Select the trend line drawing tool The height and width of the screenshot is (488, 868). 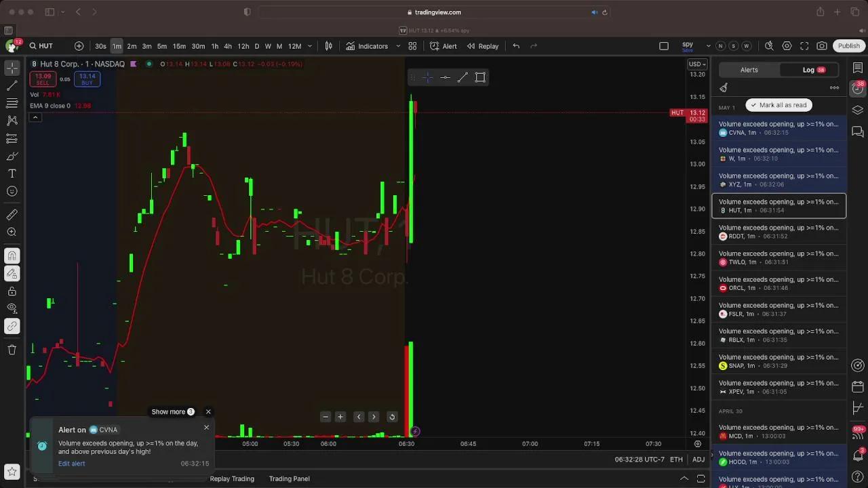(12, 86)
